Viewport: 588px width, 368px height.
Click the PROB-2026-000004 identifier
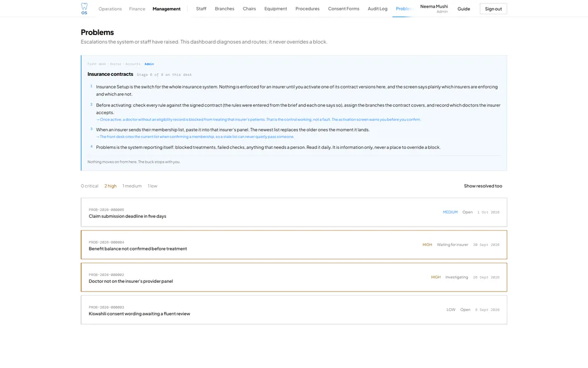106,242
